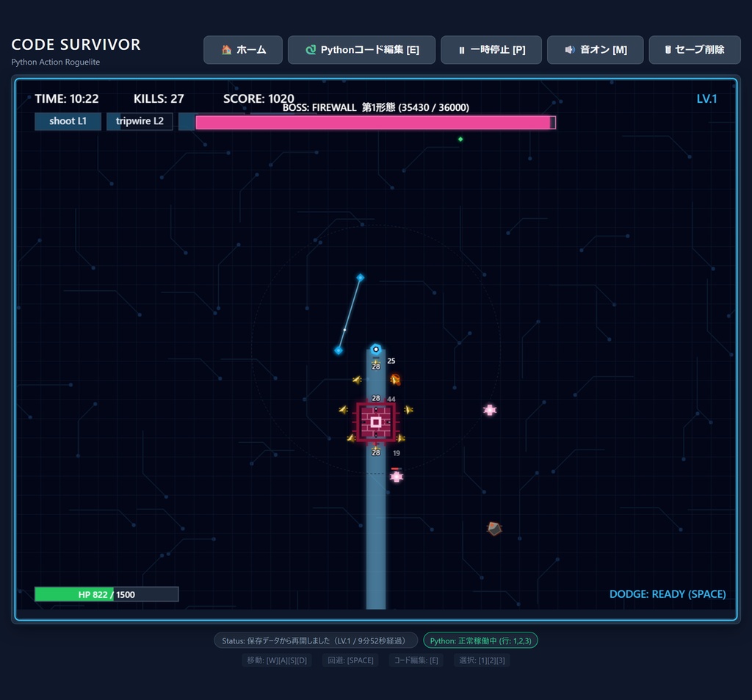Screen dimensions: 752x700
Task: Click the BOSS: FIREWALL 第1形態 label
Action: (x=376, y=107)
